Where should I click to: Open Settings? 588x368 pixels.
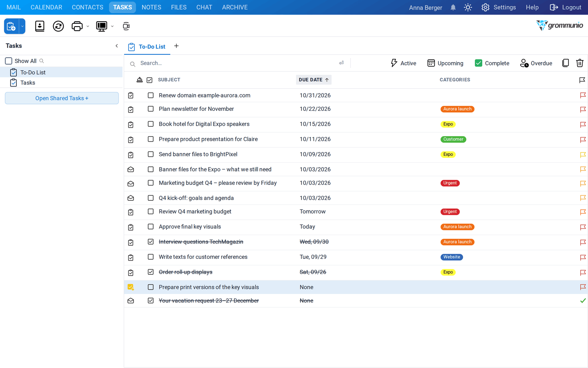tap(499, 7)
